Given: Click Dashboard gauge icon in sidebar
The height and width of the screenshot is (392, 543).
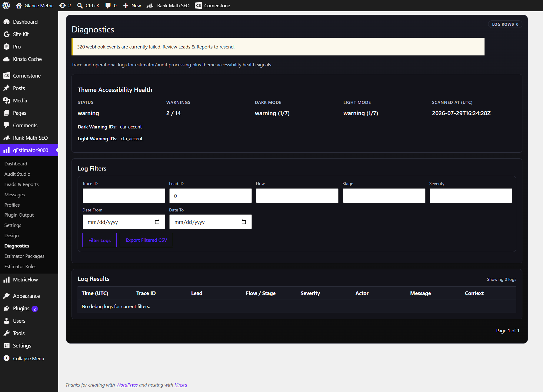Looking at the screenshot, I should click(6, 22).
